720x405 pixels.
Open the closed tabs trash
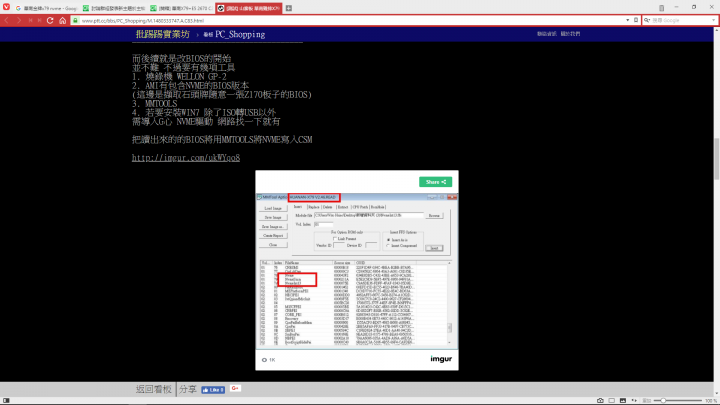pyautogui.click(x=661, y=8)
